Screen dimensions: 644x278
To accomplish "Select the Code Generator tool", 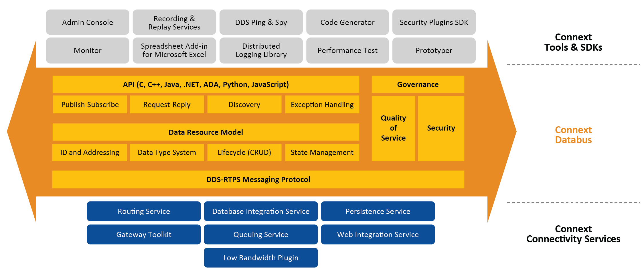I will (347, 22).
